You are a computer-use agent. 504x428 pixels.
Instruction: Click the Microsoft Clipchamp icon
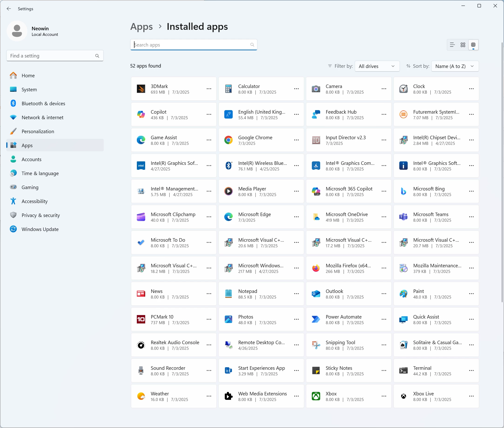click(141, 217)
